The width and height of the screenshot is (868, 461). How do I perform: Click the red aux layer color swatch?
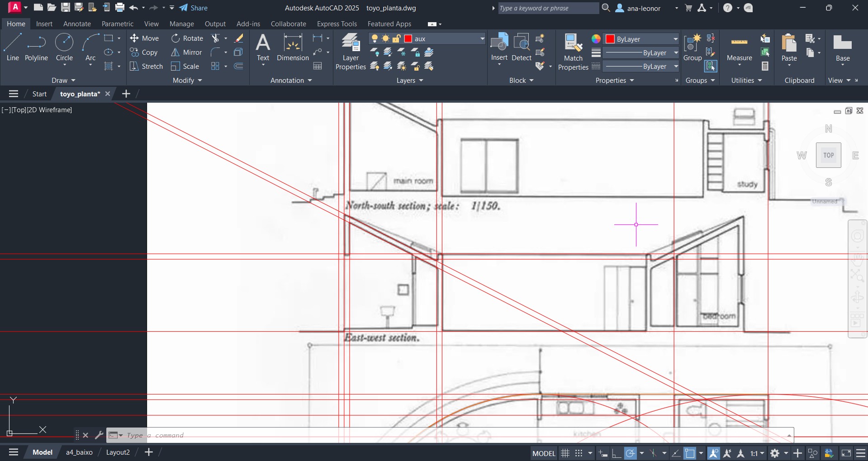[408, 39]
